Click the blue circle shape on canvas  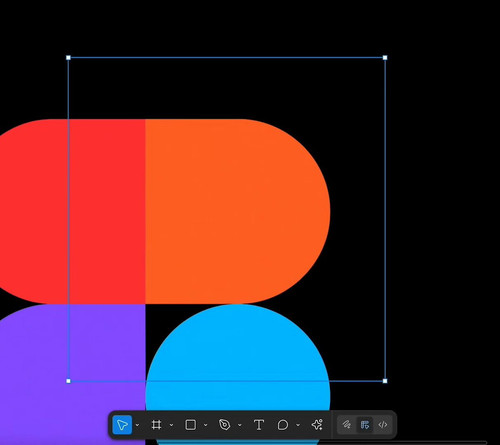(x=238, y=357)
